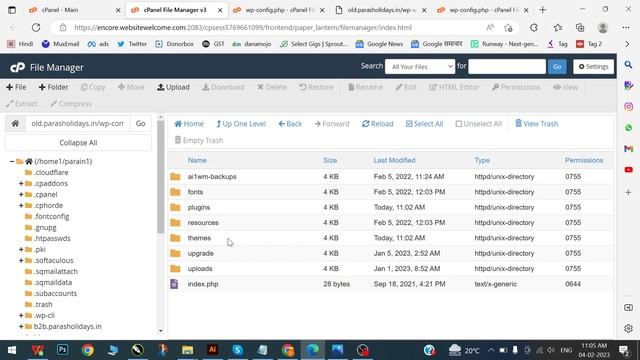Select the themes folder icon
Viewport: 640px width, 360px height.
point(175,238)
